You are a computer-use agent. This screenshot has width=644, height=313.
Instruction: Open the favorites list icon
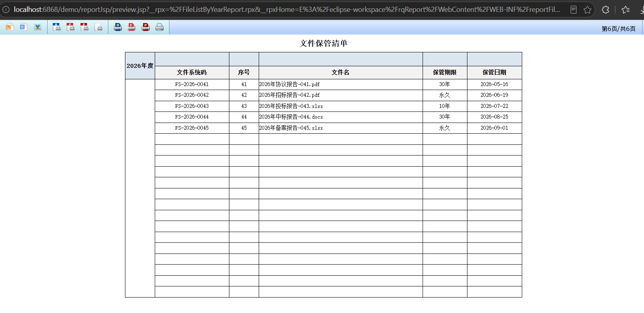pyautogui.click(x=626, y=10)
